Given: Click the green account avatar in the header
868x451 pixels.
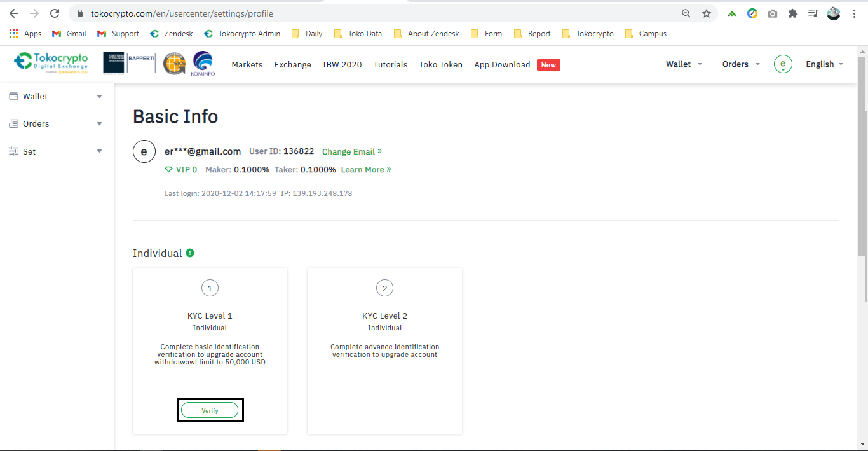Looking at the screenshot, I should (783, 64).
